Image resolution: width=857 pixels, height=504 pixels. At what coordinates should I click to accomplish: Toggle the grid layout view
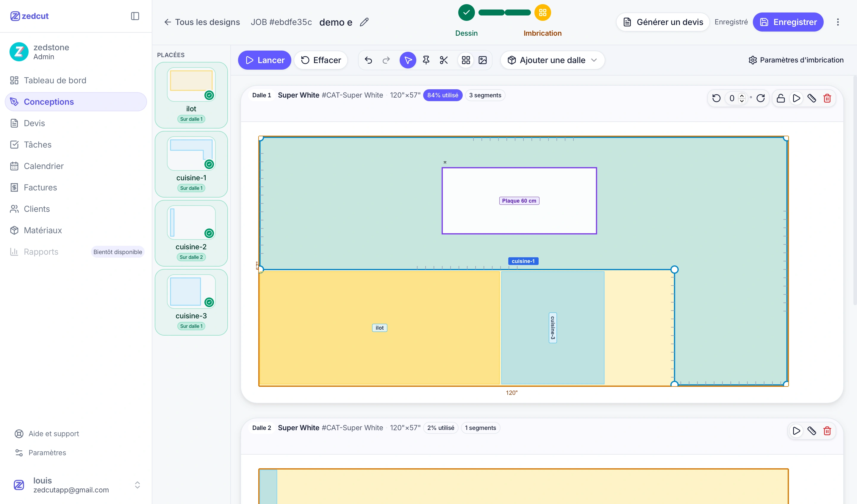point(466,60)
